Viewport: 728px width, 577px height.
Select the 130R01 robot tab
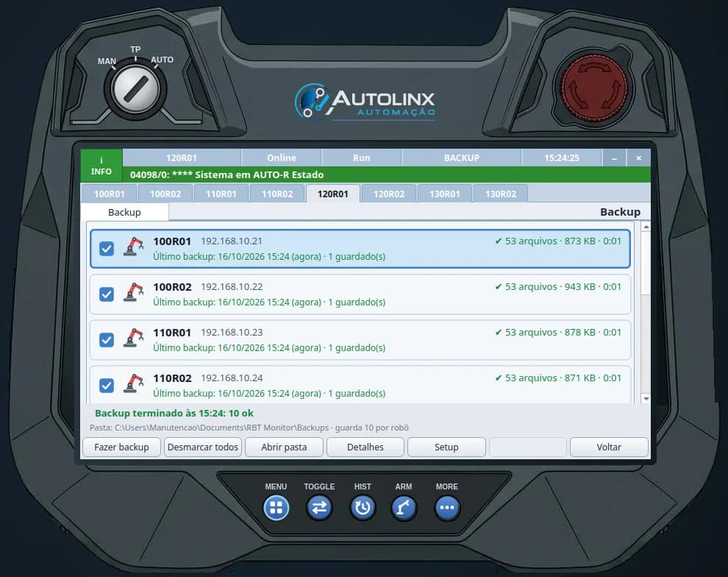click(445, 194)
